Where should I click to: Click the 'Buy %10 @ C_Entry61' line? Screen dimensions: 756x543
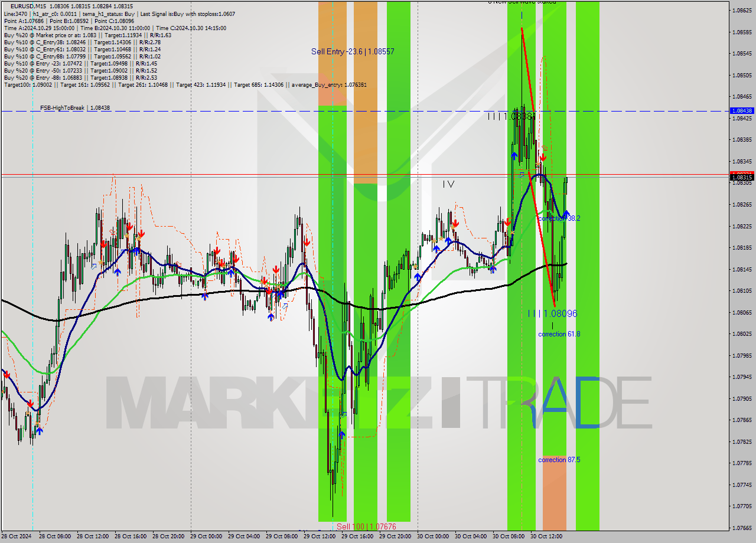click(82, 49)
